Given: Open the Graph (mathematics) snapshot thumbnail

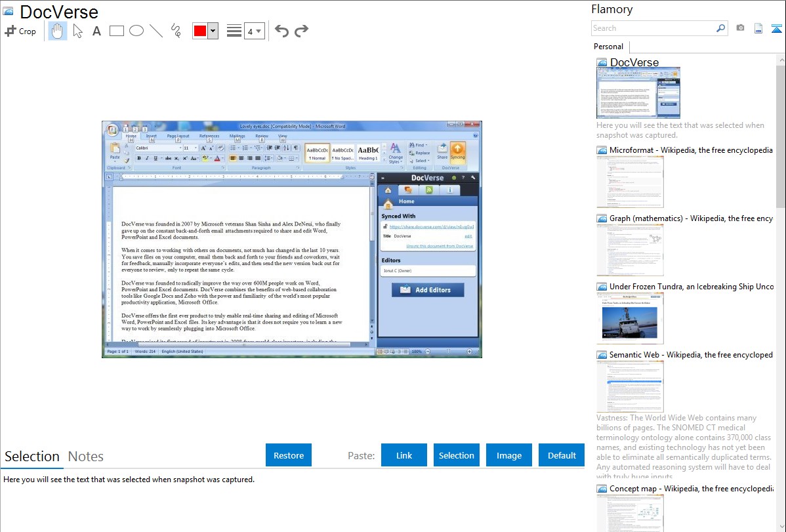Looking at the screenshot, I should coord(630,250).
